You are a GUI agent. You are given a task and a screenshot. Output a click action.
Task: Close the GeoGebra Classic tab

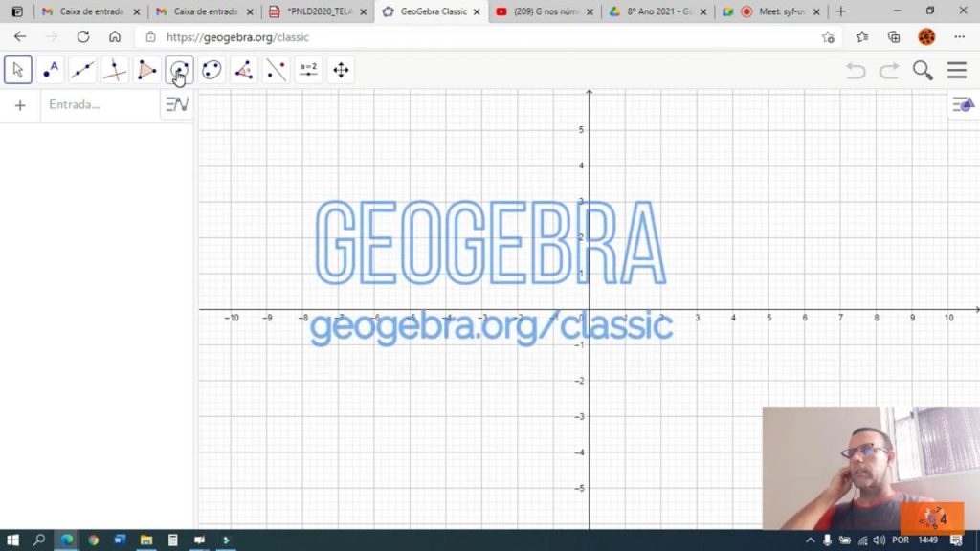477,11
